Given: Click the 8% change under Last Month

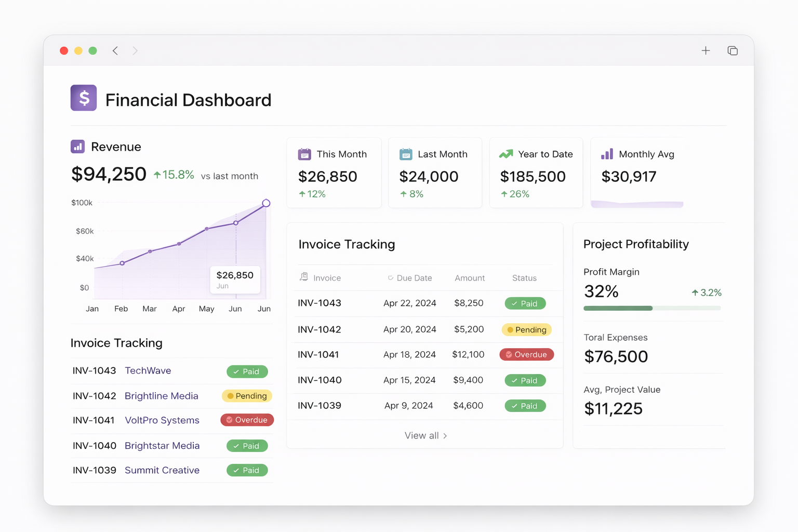Looking at the screenshot, I should (x=411, y=194).
